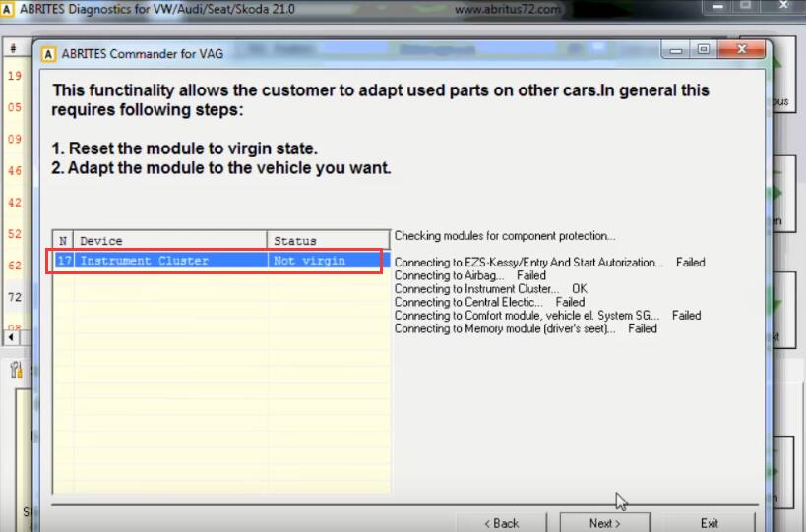Maximize the ABRITES Commander dialog
This screenshot has width=806, height=532.
704,50
